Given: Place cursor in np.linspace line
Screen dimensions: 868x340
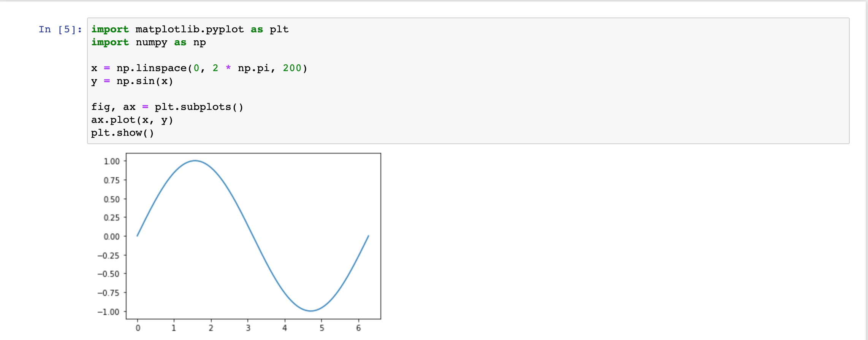Looking at the screenshot, I should [199, 68].
